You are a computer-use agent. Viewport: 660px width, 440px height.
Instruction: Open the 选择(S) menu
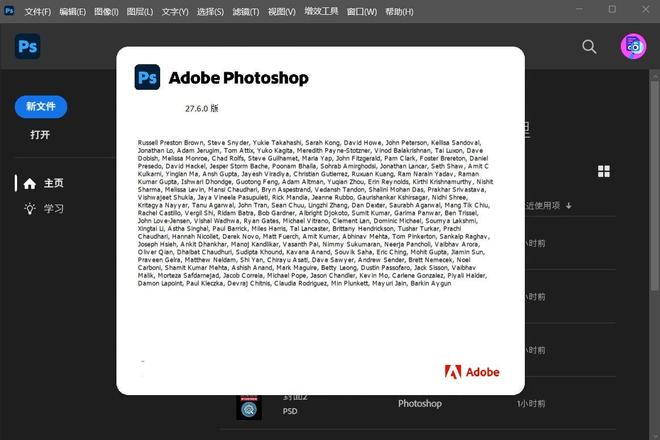click(x=210, y=12)
